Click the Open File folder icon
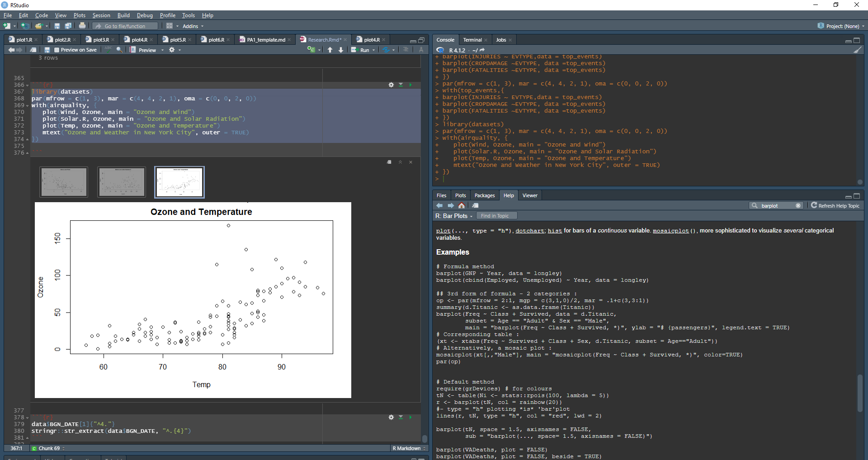868x460 pixels. (39, 26)
